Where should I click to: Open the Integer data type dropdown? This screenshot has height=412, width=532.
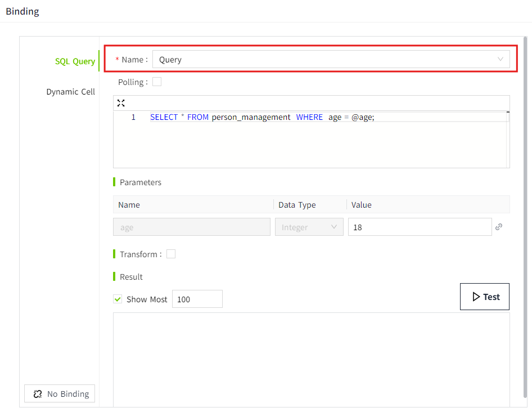(x=309, y=227)
